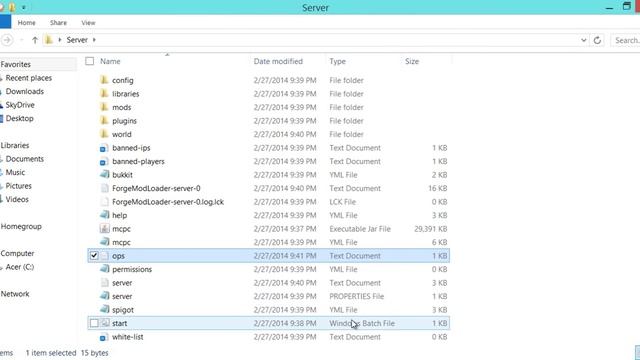
Task: Click the banned-ips text file icon
Action: coord(104,148)
